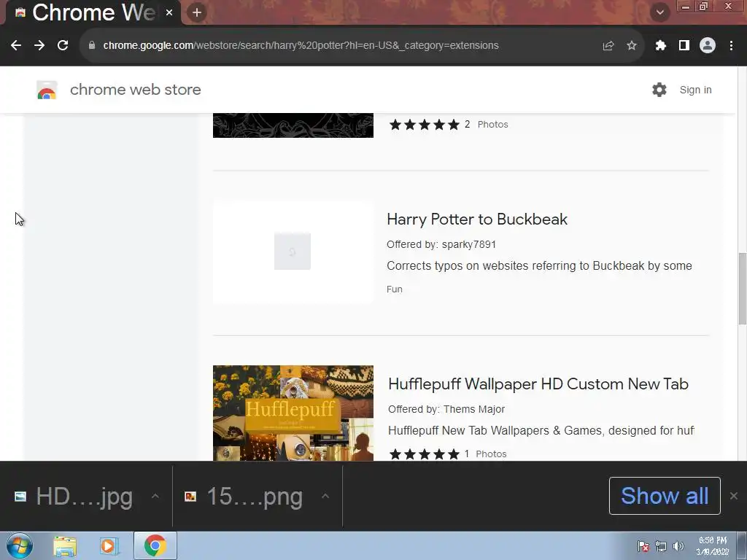The width and height of the screenshot is (747, 560).
Task: Click the address bar URL
Action: click(301, 46)
